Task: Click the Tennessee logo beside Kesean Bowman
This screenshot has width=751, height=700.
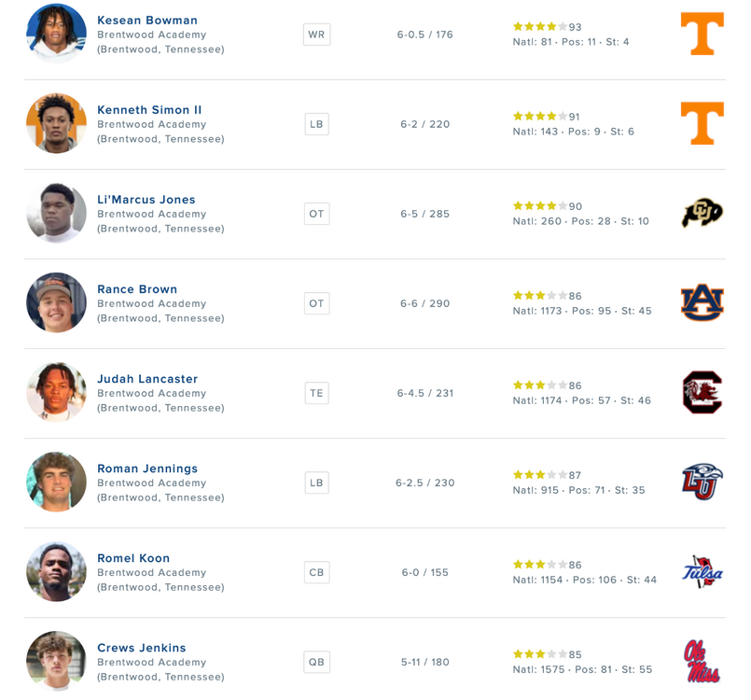Action: (x=702, y=34)
